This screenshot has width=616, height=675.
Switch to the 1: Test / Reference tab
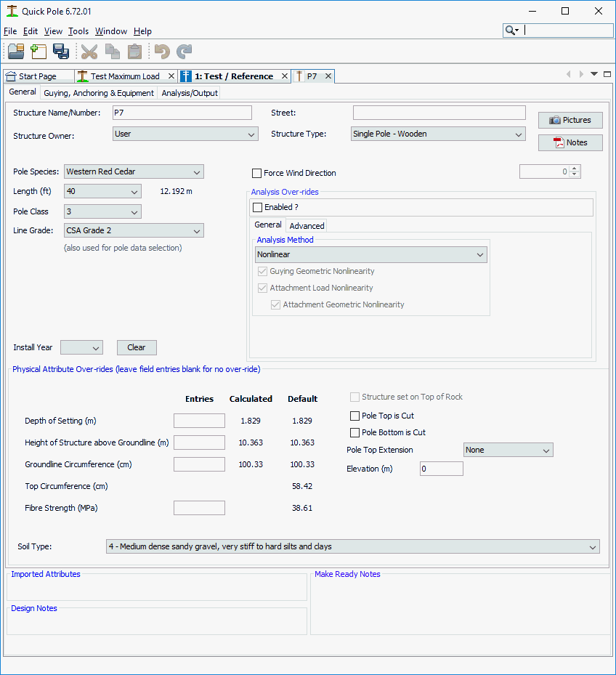tap(234, 76)
